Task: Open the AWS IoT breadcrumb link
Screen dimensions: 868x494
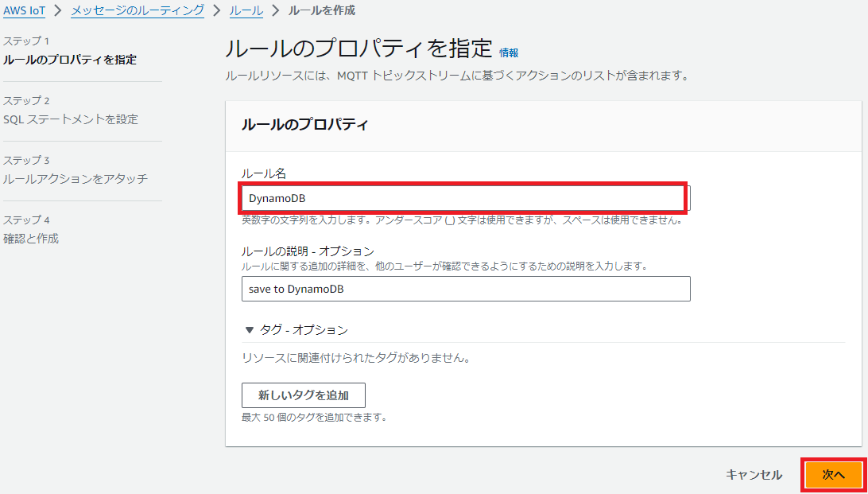Action: (25, 10)
